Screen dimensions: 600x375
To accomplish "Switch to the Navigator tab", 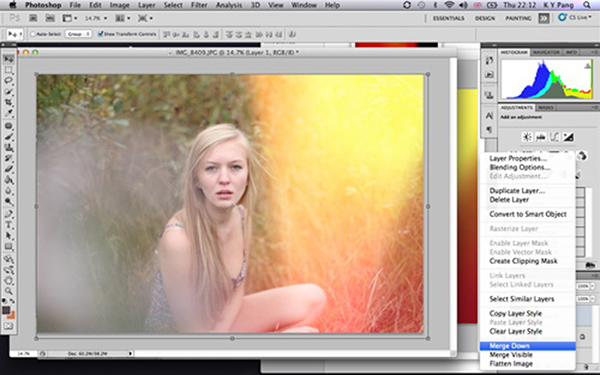I will pyautogui.click(x=546, y=52).
